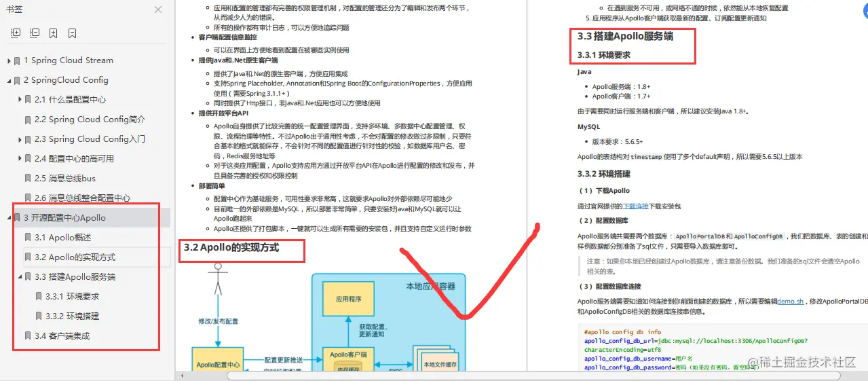
Task: Click the bold heading 提供开放平台API
Action: (x=224, y=113)
